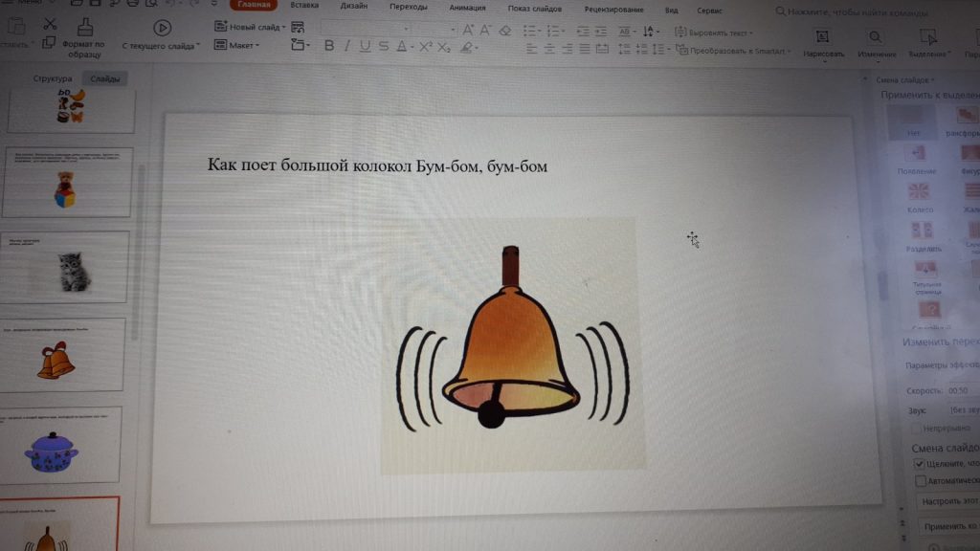Screen dimensions: 980x551
Task: Open the 'Вставка' ribbon tab
Action: point(304,6)
